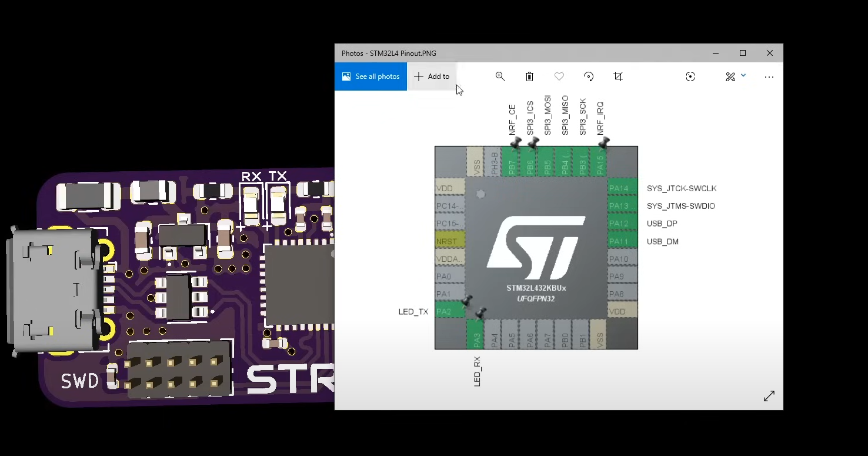Delete STM32L4 Pinout.PNG via trash icon
This screenshot has height=456, width=868.
(529, 76)
